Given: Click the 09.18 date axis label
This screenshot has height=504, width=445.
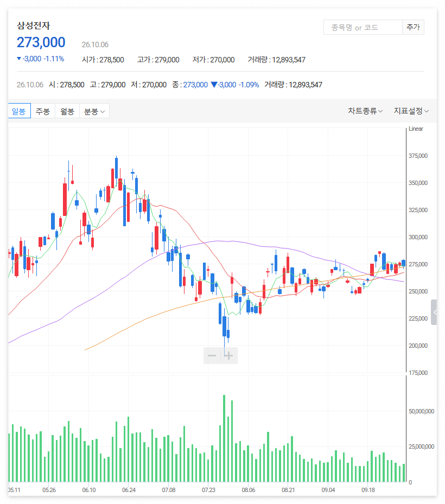Looking at the screenshot, I should pos(368,490).
